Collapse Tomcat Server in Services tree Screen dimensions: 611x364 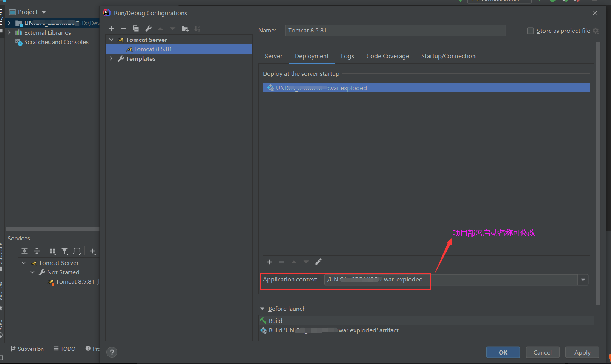tap(24, 263)
